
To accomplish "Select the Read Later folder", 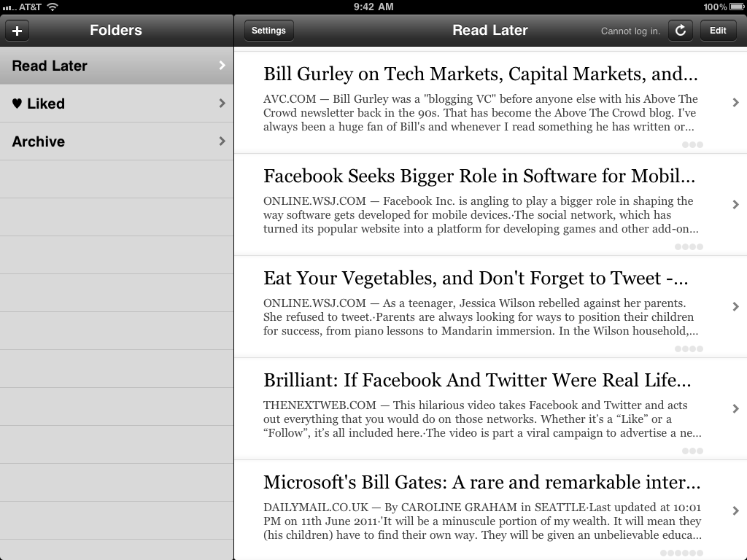I will click(x=117, y=66).
